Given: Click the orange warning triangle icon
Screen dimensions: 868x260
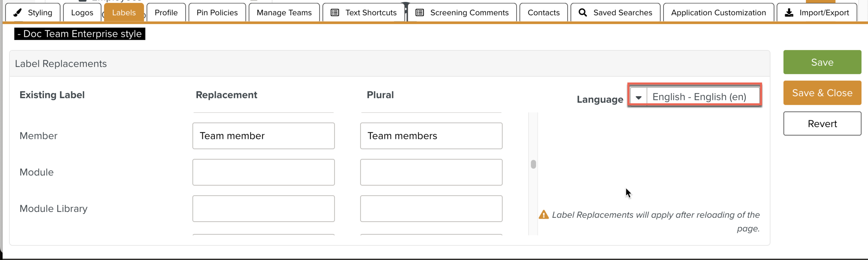Looking at the screenshot, I should (x=543, y=215).
